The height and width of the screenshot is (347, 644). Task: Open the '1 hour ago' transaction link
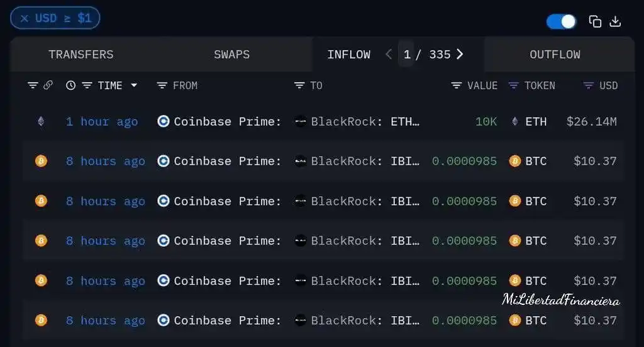click(x=102, y=121)
